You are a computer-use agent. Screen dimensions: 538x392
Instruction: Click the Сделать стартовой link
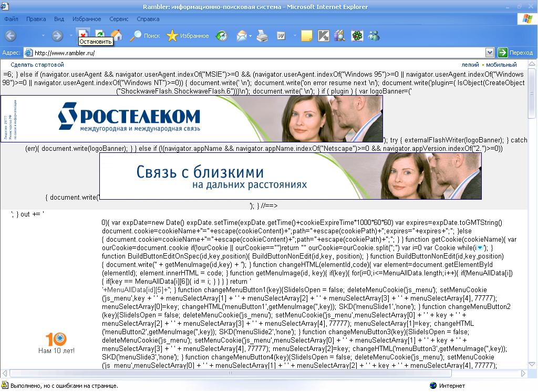point(37,65)
